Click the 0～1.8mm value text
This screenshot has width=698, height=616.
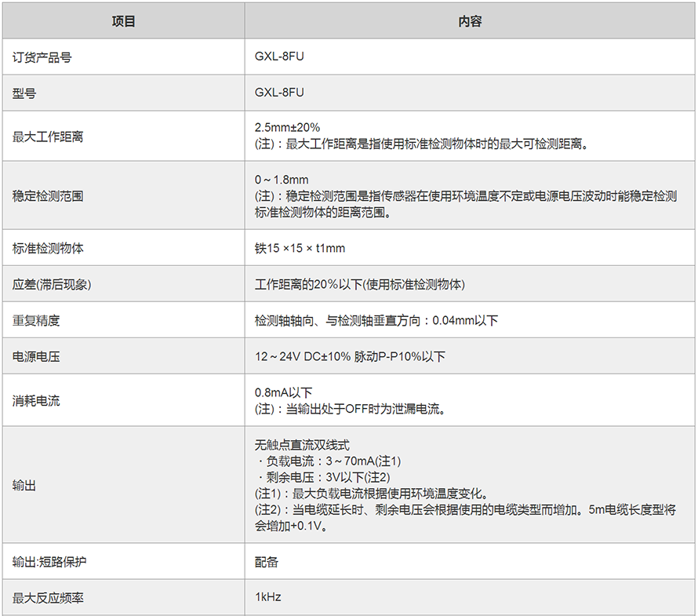[x=282, y=180]
